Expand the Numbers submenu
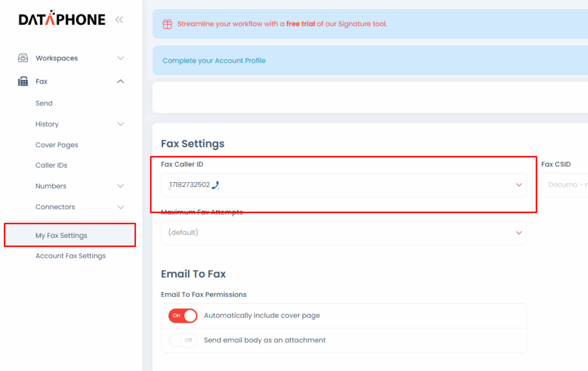 121,186
